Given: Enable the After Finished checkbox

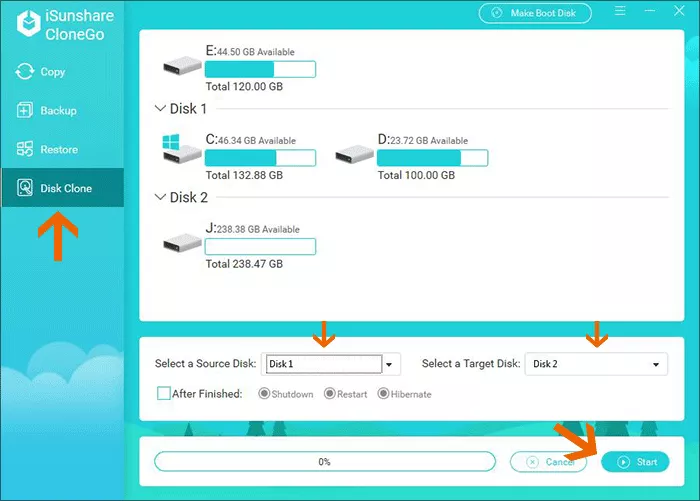Looking at the screenshot, I should point(164,393).
